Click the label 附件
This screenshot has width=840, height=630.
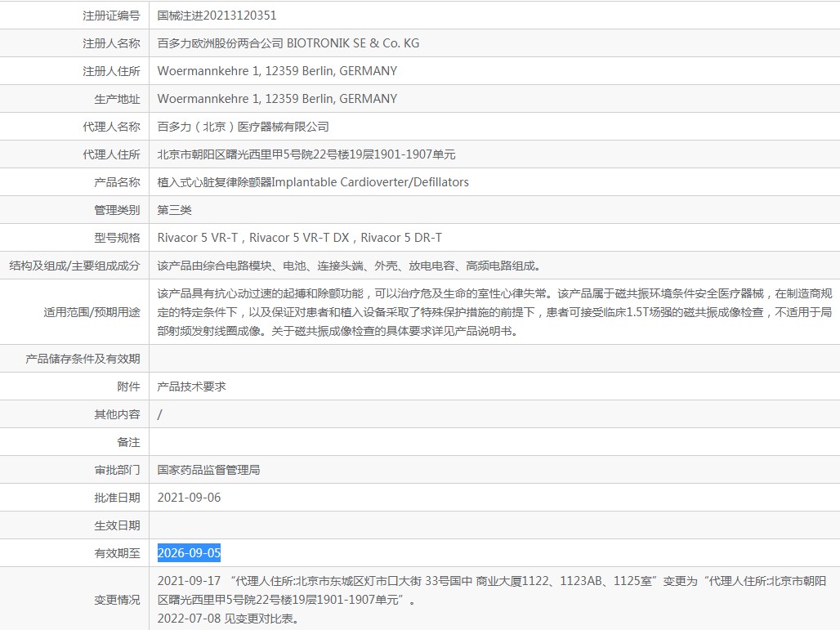(128, 386)
